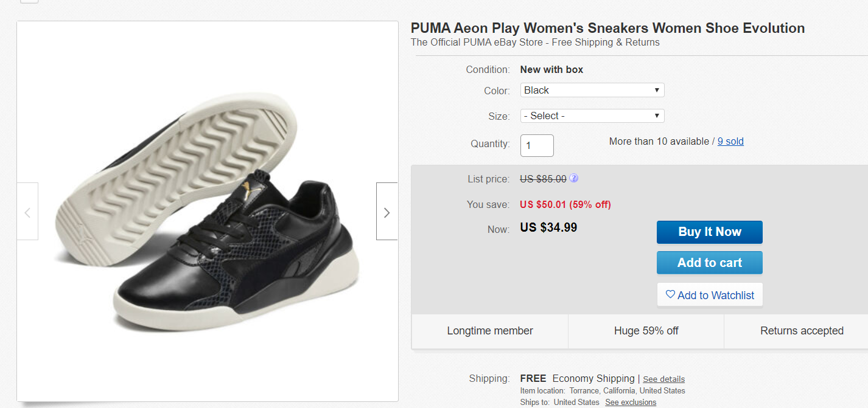Click the 'Returns accepted' badge

pyautogui.click(x=802, y=331)
